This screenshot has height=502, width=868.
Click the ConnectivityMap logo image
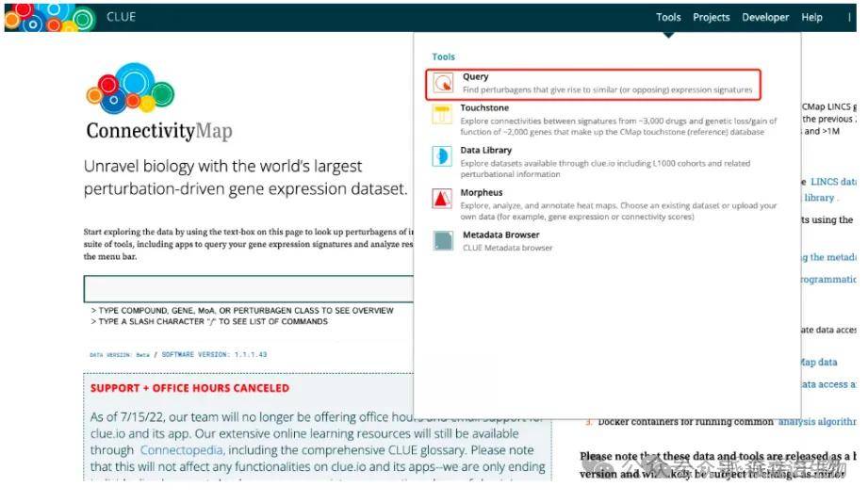132,89
